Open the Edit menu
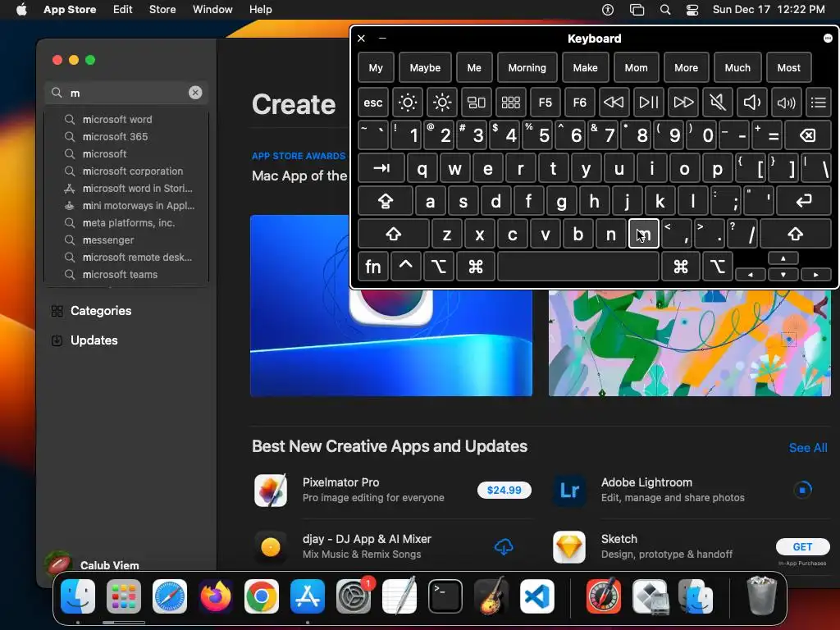Image resolution: width=840 pixels, height=630 pixels. 123,9
